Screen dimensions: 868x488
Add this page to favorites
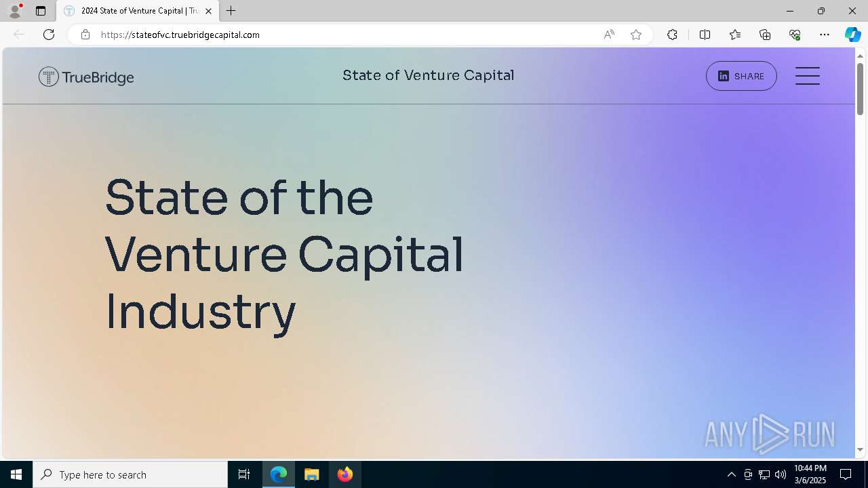pyautogui.click(x=636, y=35)
